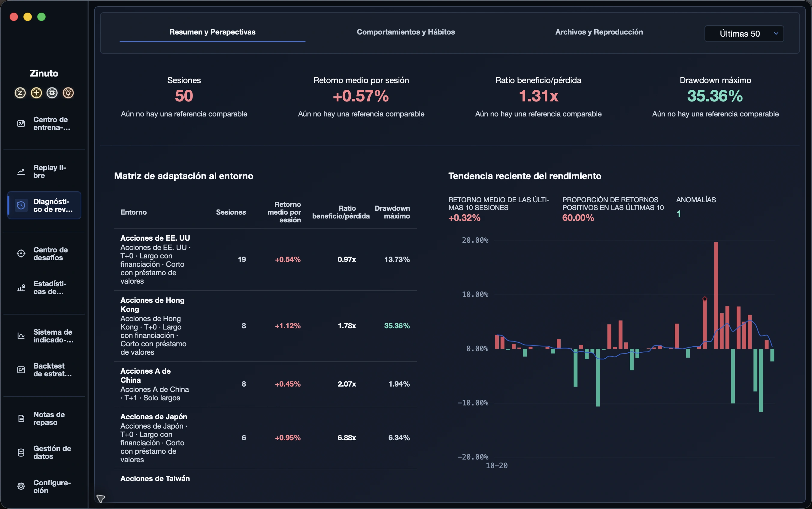Go to Replay libre in the sidebar
The height and width of the screenshot is (509, 812).
[44, 172]
